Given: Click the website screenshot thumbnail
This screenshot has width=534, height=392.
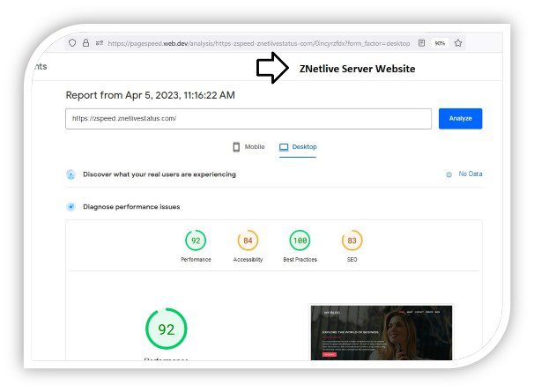Looking at the screenshot, I should tap(381, 332).
